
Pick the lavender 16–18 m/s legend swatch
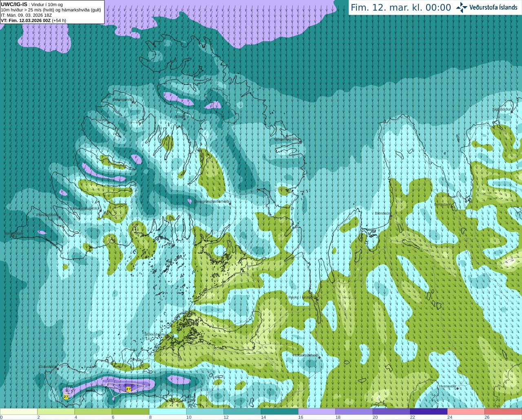coord(317,411)
